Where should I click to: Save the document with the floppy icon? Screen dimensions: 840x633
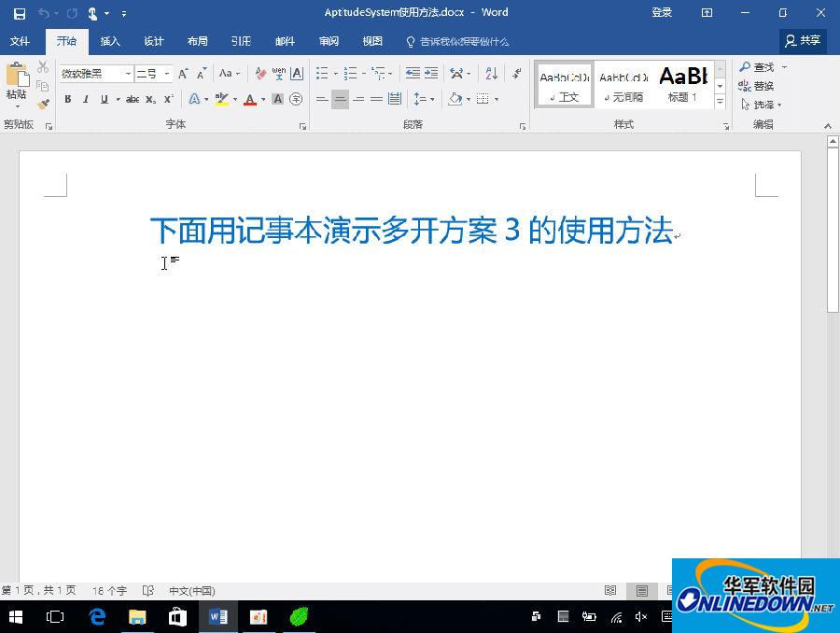tap(20, 13)
